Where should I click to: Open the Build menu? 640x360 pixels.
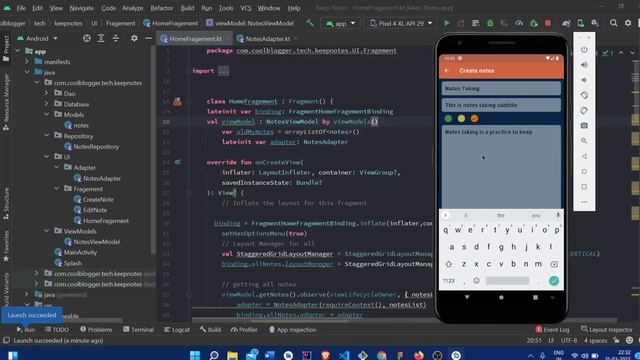[187, 8]
